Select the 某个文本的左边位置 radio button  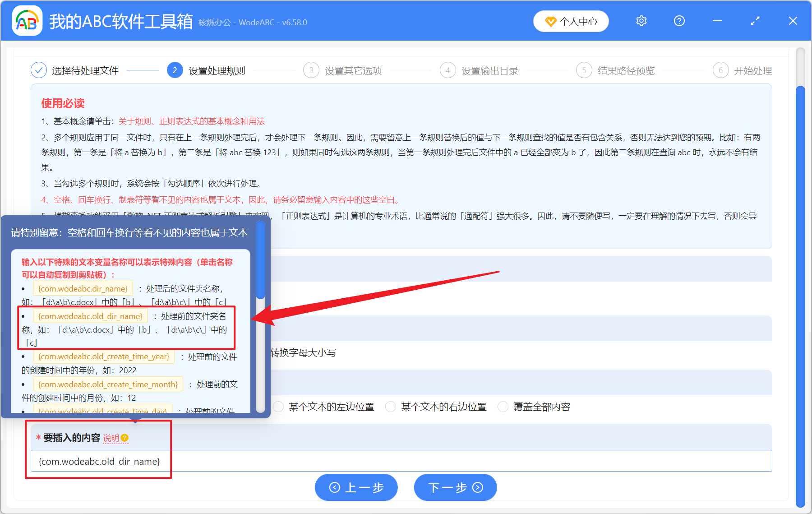(278, 407)
